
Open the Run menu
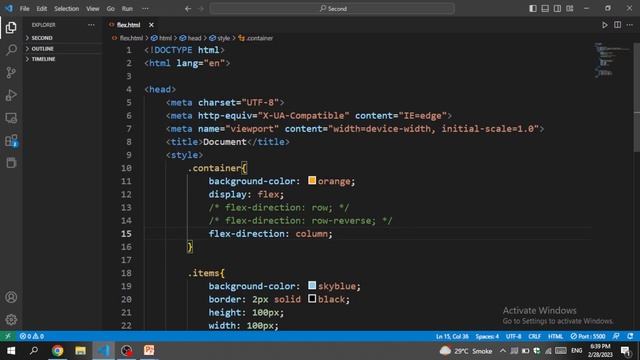(x=127, y=9)
